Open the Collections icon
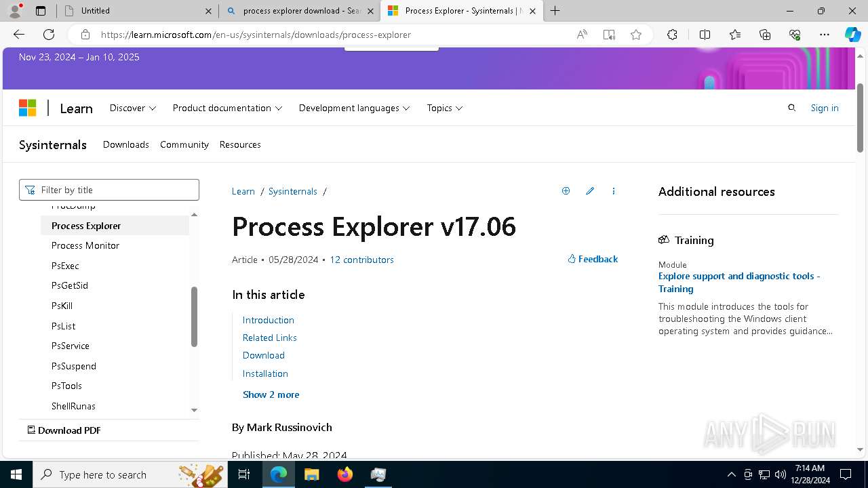Viewport: 868px width, 488px height. [x=765, y=35]
